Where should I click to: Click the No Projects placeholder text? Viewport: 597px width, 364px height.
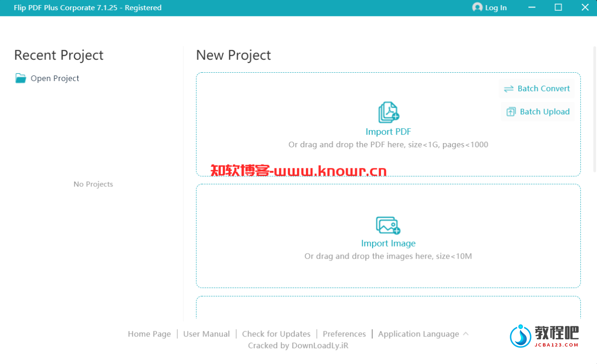[93, 184]
